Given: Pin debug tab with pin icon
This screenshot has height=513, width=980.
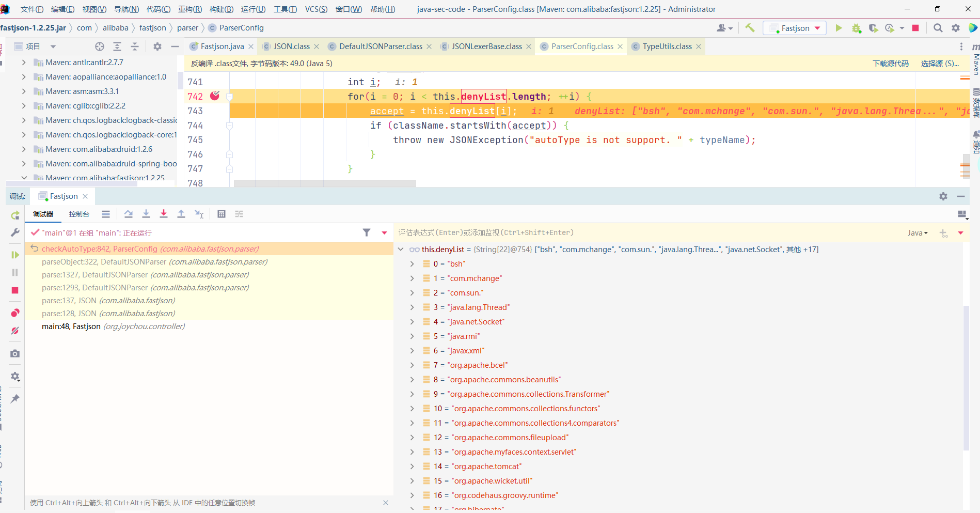Looking at the screenshot, I should [x=15, y=399].
